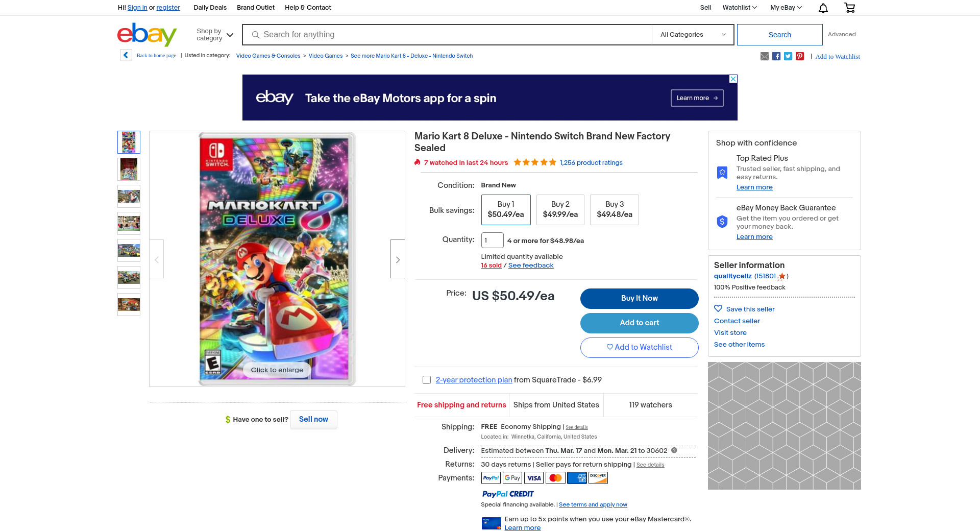Share listing on Pinterest
The height and width of the screenshot is (531, 980).
pyautogui.click(x=799, y=56)
